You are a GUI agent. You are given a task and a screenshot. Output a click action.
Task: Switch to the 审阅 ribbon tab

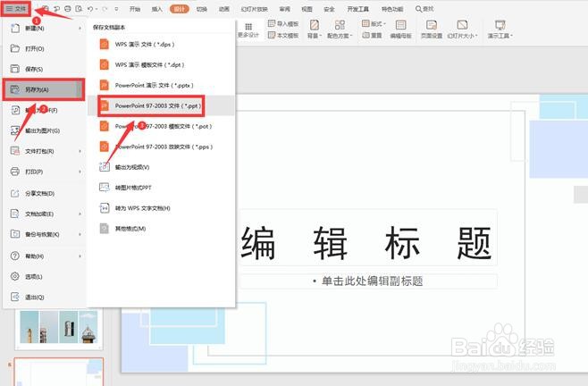(x=285, y=9)
